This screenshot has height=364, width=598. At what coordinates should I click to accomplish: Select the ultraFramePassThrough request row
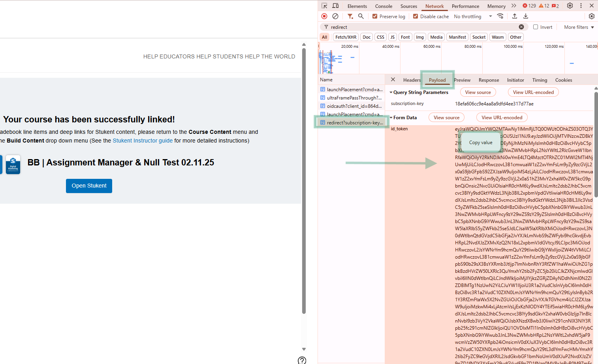(352, 98)
